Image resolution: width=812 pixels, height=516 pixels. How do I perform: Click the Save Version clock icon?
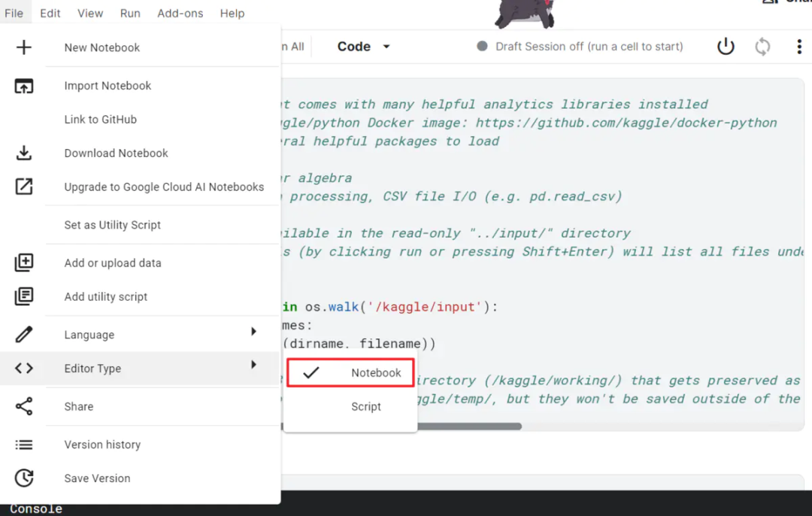pyautogui.click(x=24, y=478)
